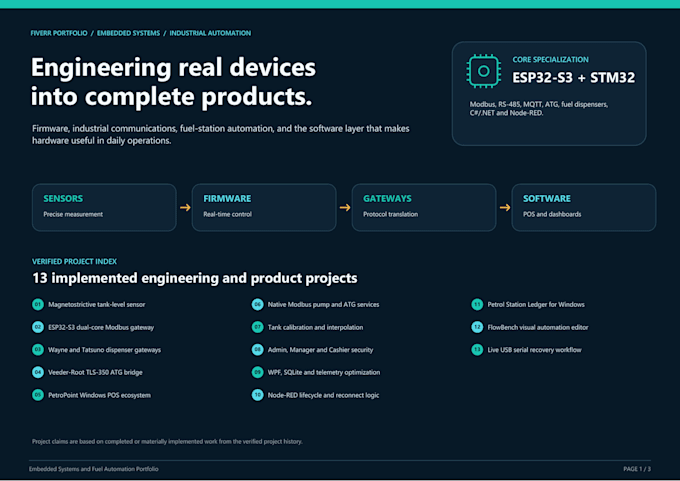Click the "Precise measurement" text
This screenshot has height=481, width=680.
73,214
